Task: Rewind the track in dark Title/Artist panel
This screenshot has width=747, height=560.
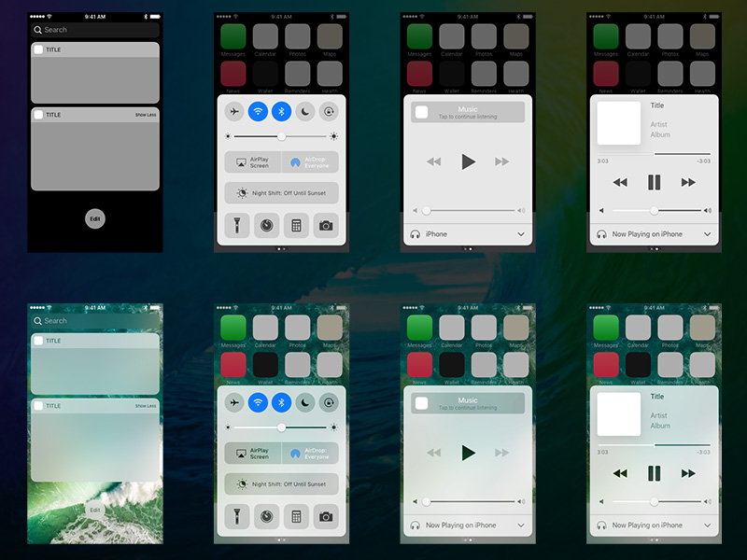Action: [620, 182]
